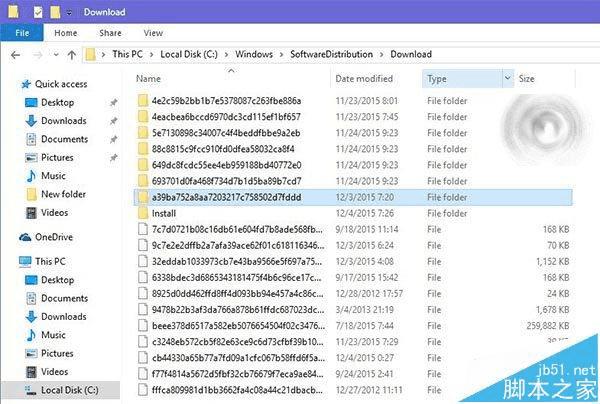Click SoftwareDistribution in the address path
The height and width of the screenshot is (404, 600).
331,54
